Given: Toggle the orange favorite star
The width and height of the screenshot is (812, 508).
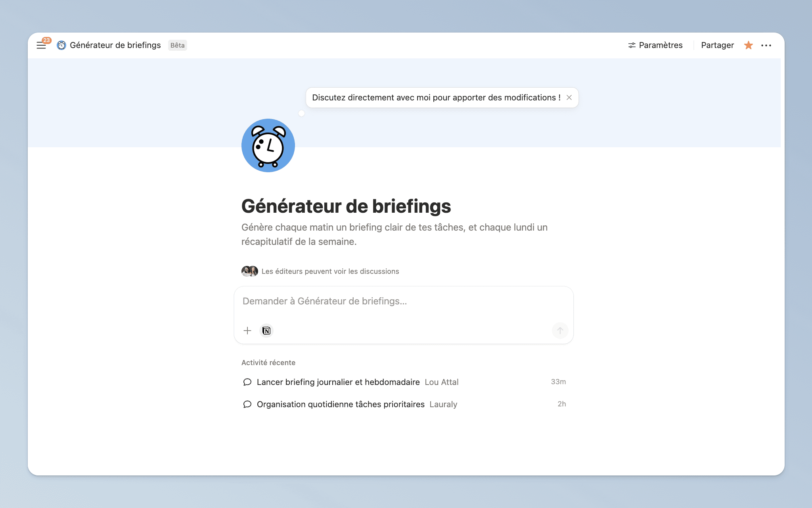Looking at the screenshot, I should (748, 45).
